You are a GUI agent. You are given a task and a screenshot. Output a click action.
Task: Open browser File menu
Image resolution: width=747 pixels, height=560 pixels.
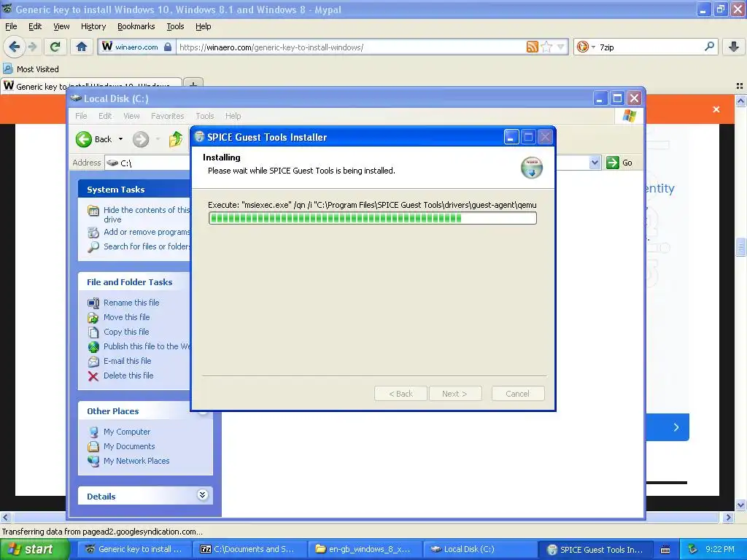click(11, 26)
